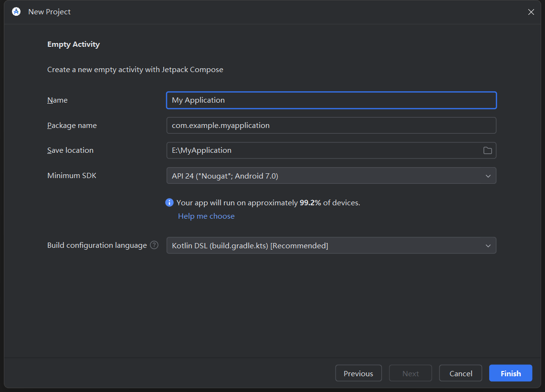Click the Save location label
The image size is (545, 392).
point(70,150)
